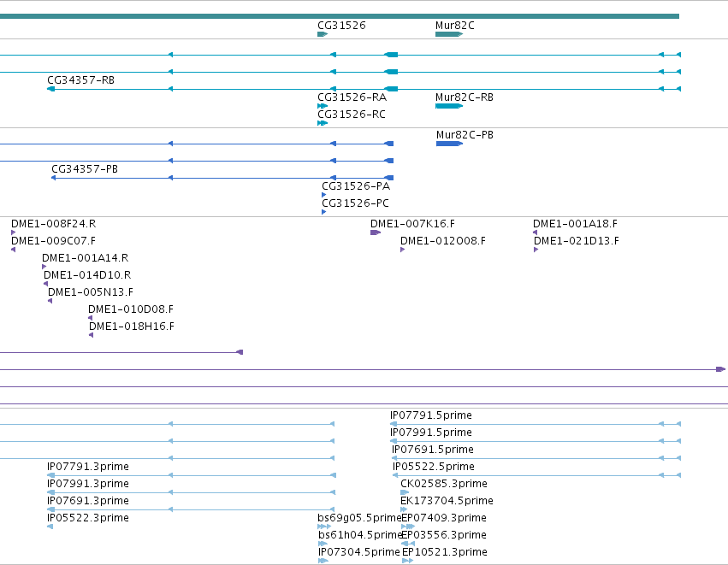Click the DME1-014D10.R feature label
728x565 pixels.
(x=87, y=275)
